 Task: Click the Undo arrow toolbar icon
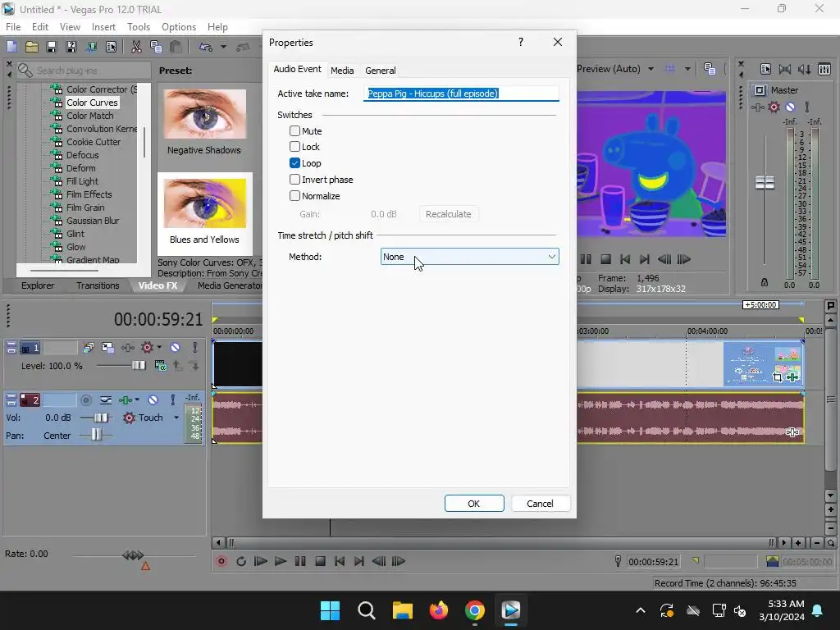click(x=206, y=47)
